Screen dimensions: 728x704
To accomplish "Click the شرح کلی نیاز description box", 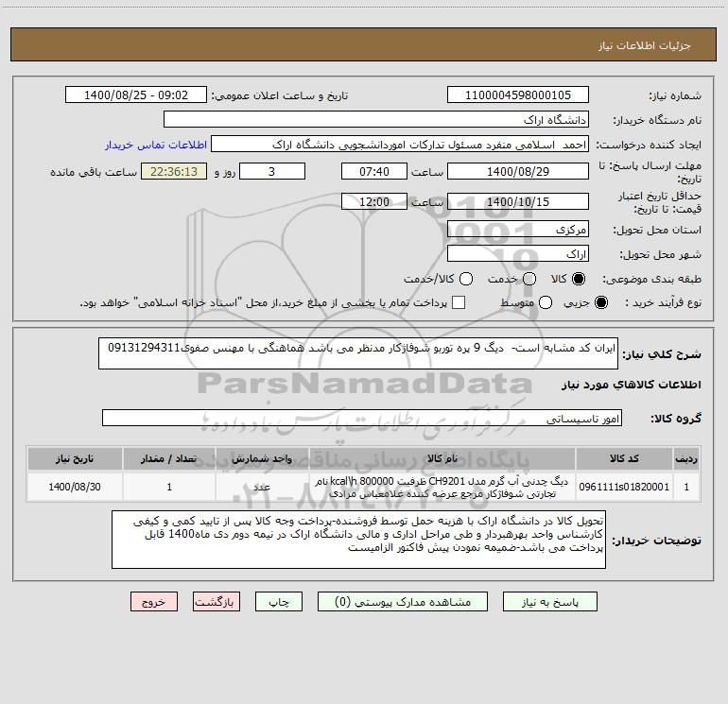I will click(x=358, y=353).
